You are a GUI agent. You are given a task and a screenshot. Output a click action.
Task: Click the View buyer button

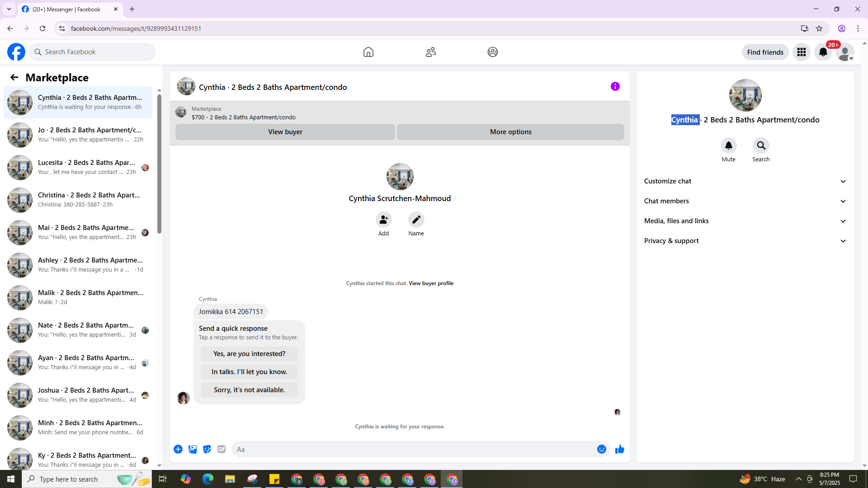click(285, 132)
